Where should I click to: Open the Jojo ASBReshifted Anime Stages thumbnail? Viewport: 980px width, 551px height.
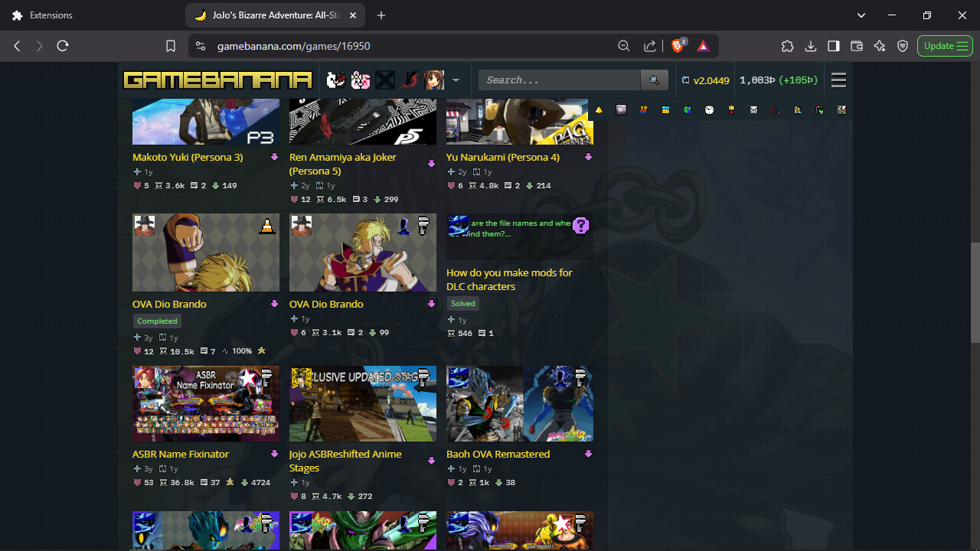362,404
